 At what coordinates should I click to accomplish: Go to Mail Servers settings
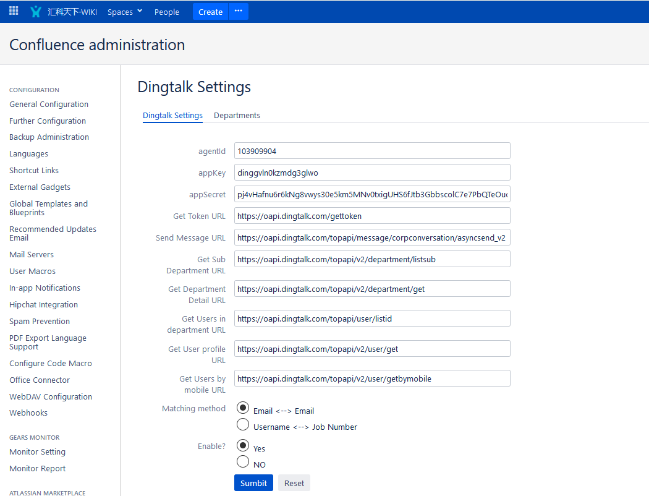[32, 255]
